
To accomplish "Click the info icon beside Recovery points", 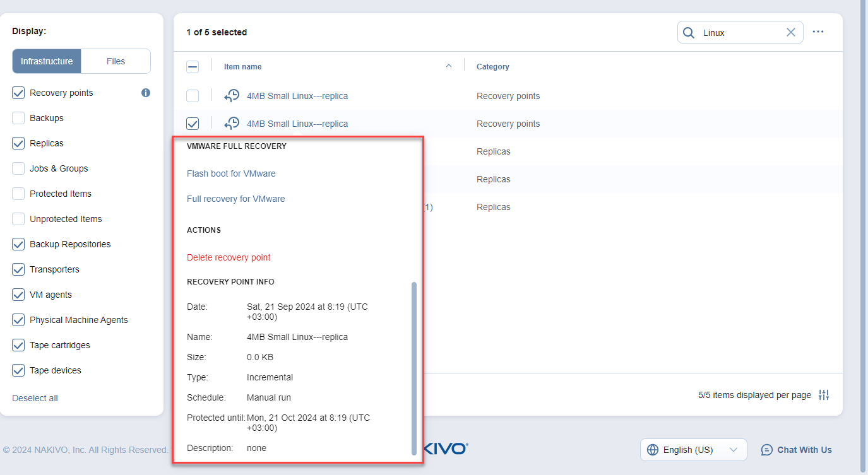I will click(x=146, y=93).
